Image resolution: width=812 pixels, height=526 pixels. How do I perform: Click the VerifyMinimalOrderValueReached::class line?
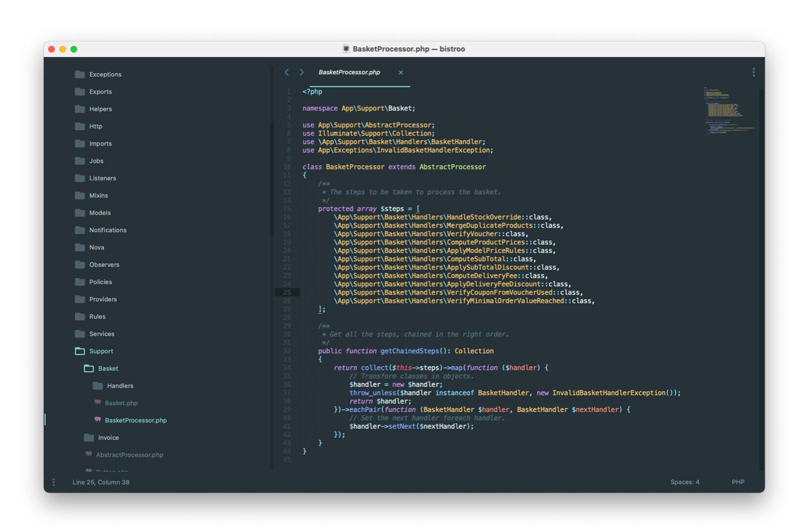tap(464, 300)
